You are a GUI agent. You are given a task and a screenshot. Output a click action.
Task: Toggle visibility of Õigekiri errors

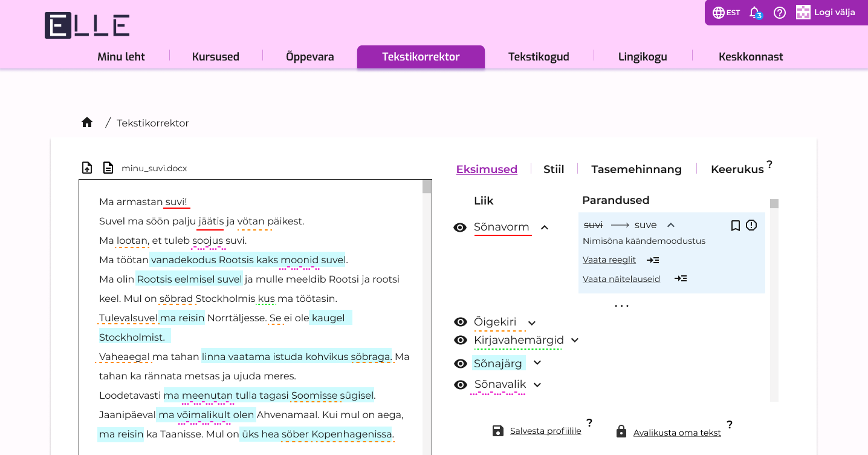pos(461,322)
